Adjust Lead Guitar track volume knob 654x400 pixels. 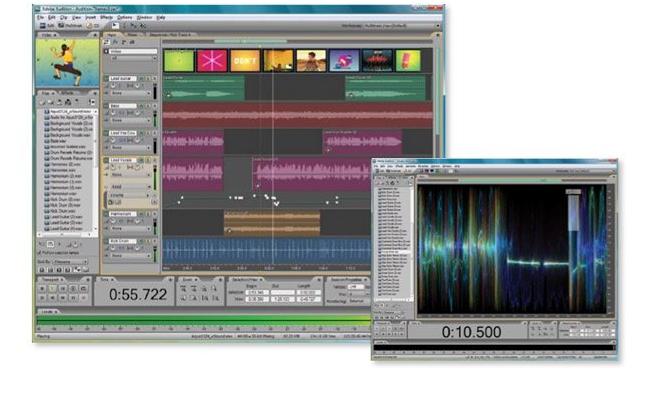pyautogui.click(x=113, y=85)
